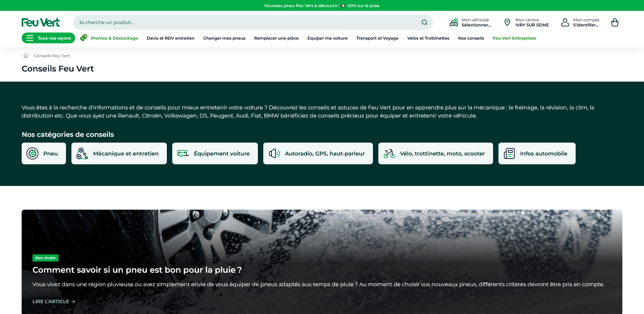Click the home breadcrumb icon
The image size is (644, 314).
click(26, 56)
